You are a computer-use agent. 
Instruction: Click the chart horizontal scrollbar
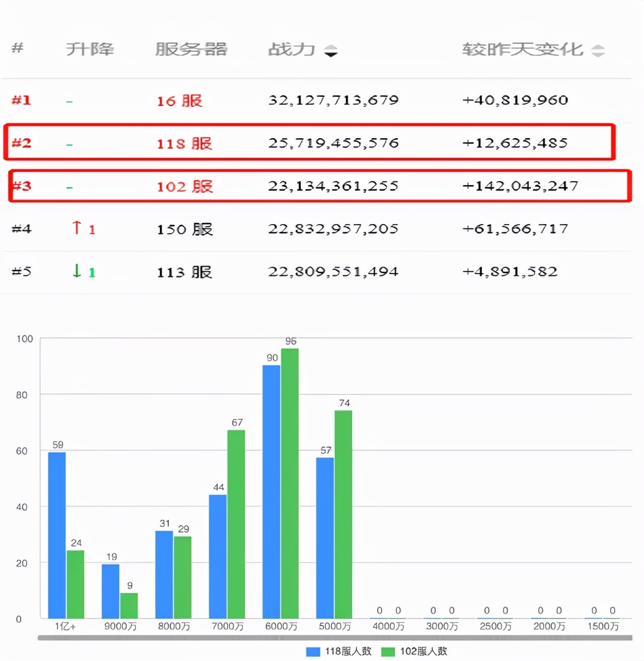click(x=335, y=638)
